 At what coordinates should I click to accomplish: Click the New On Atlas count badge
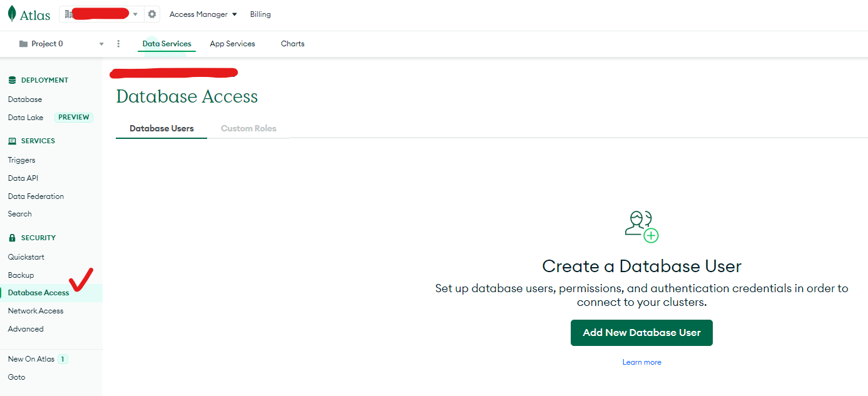(63, 359)
